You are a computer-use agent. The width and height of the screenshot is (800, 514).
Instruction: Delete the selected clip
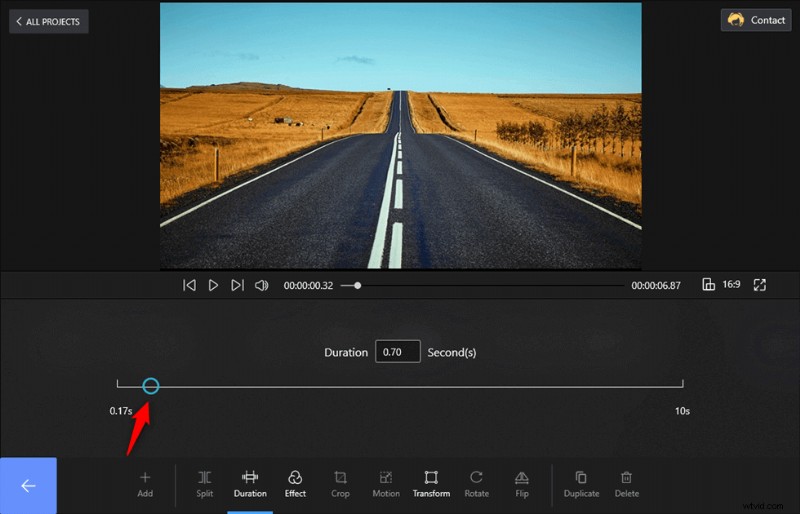click(627, 484)
